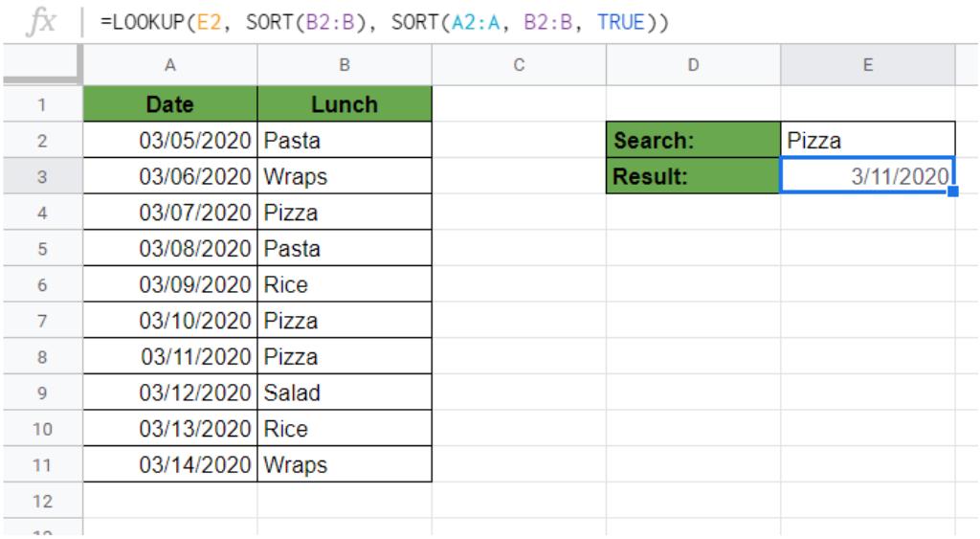Select the cell containing 03/09/2020
This screenshot has height=539, width=980.
(170, 285)
